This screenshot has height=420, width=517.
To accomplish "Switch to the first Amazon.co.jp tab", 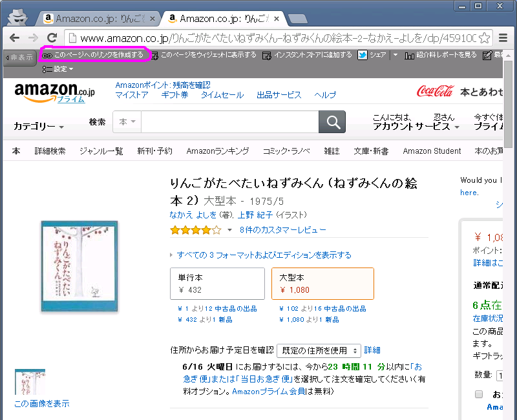I will [x=98, y=19].
